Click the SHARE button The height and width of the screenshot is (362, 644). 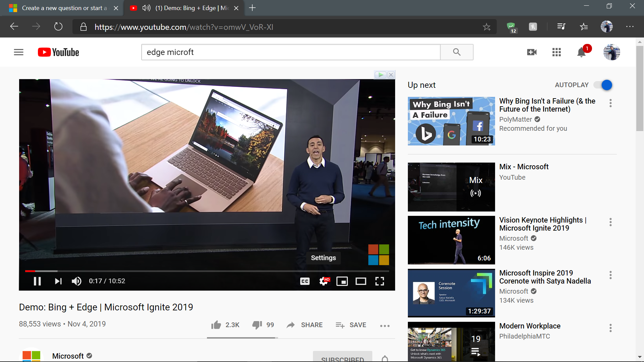tap(305, 325)
